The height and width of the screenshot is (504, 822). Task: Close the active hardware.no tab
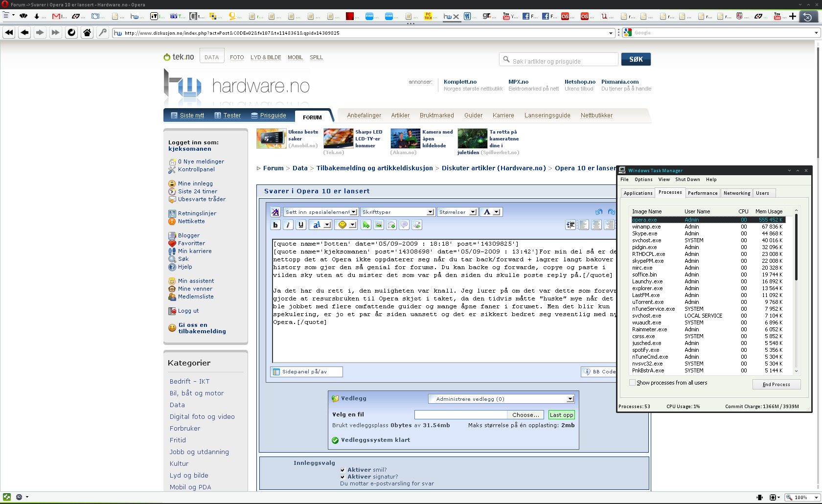456,16
